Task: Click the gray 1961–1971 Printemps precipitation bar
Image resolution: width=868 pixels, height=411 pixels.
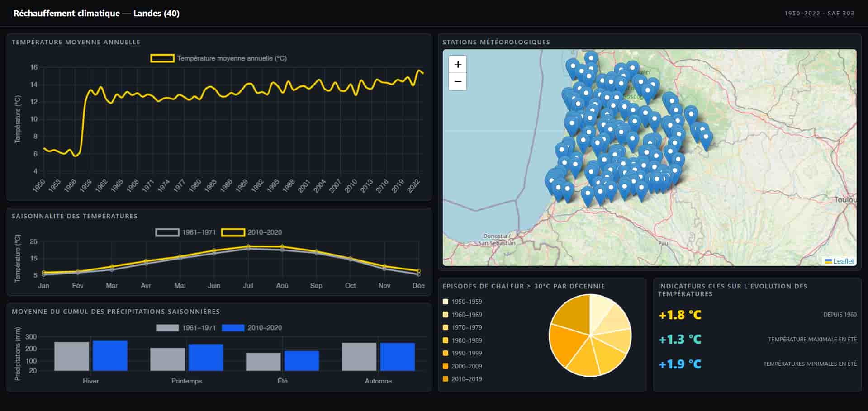Action: 167,359
